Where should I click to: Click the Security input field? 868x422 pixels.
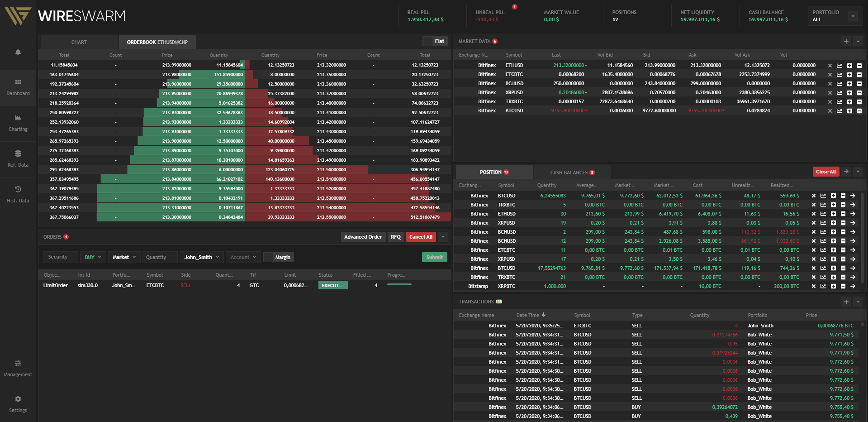[60, 257]
